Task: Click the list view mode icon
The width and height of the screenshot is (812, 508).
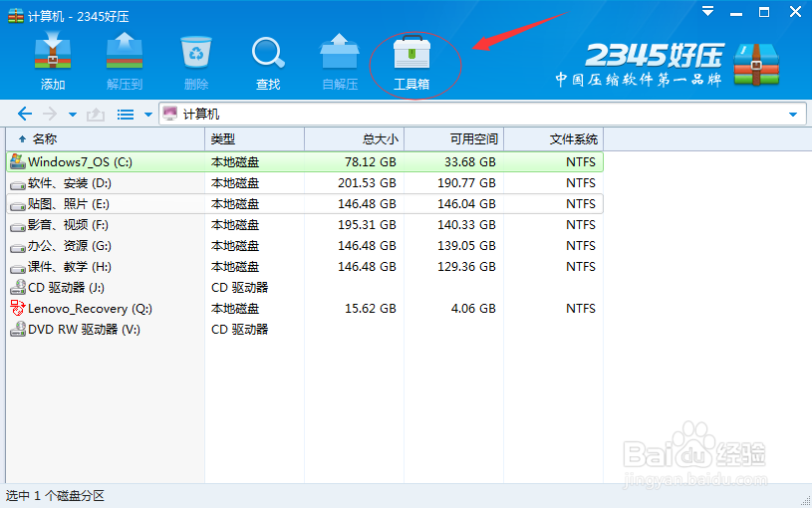Action: coord(126,115)
